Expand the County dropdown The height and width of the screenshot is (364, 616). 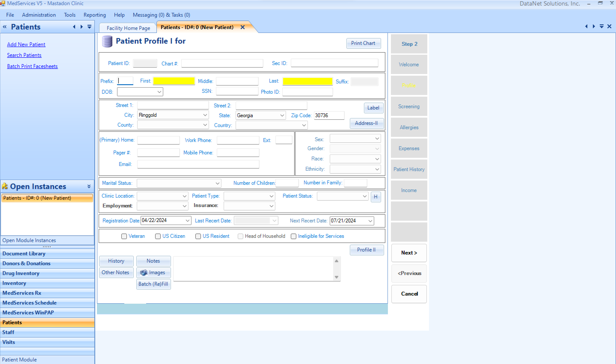pos(205,125)
